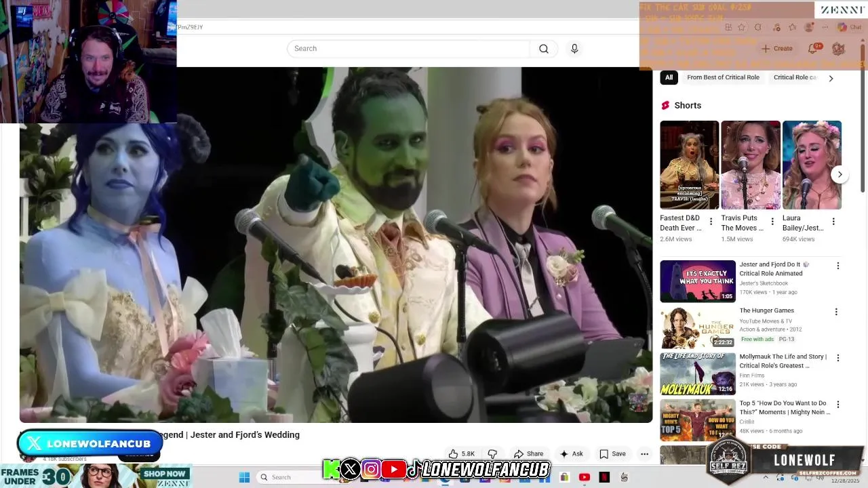Open Jester and Fjord Do It thumbnail
Image resolution: width=868 pixels, height=488 pixels.
click(698, 281)
